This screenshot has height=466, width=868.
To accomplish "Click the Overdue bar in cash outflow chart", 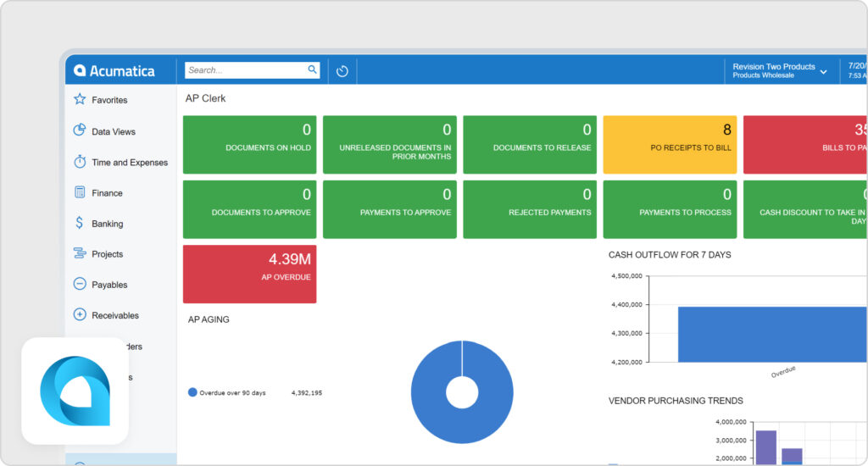I will click(x=773, y=335).
